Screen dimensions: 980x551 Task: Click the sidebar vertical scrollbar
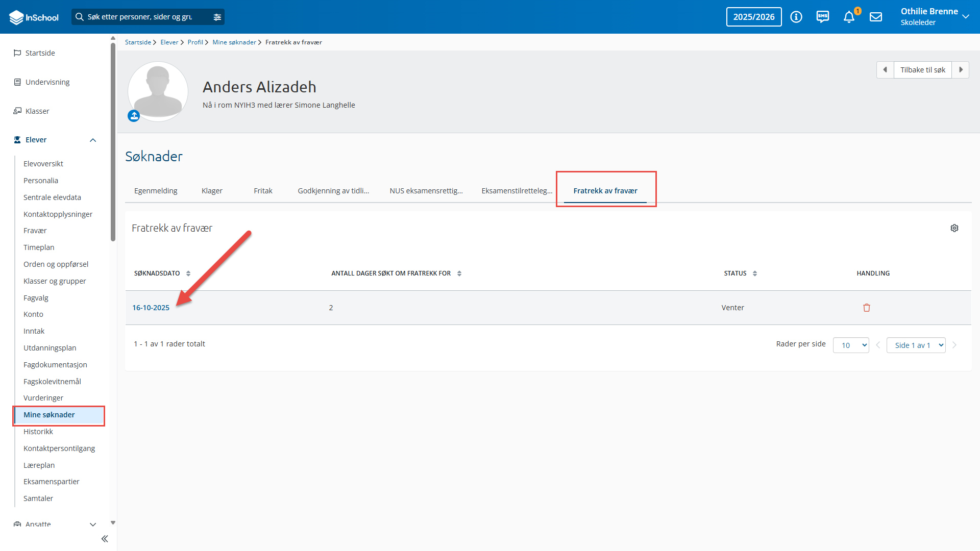[113, 143]
